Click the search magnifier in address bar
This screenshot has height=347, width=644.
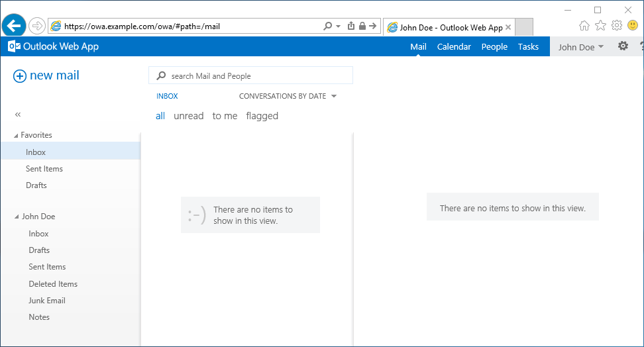327,26
